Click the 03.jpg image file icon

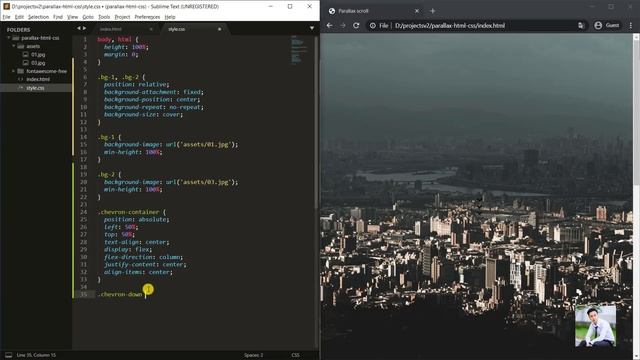[26, 63]
